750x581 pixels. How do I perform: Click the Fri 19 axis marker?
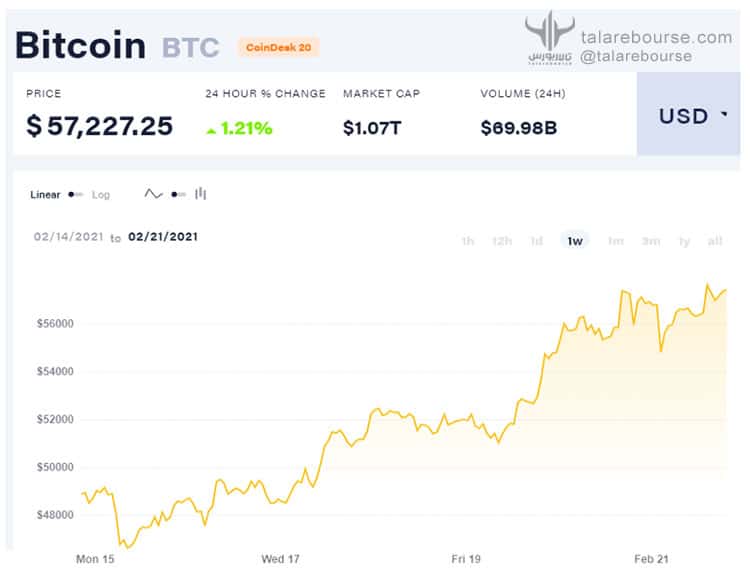466,559
